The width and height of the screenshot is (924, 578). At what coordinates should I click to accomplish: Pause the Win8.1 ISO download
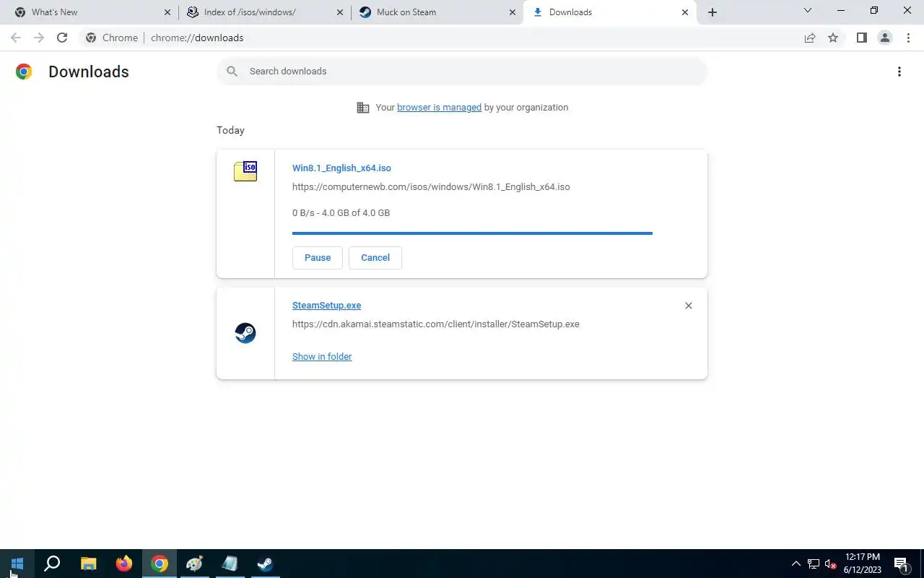pyautogui.click(x=318, y=258)
